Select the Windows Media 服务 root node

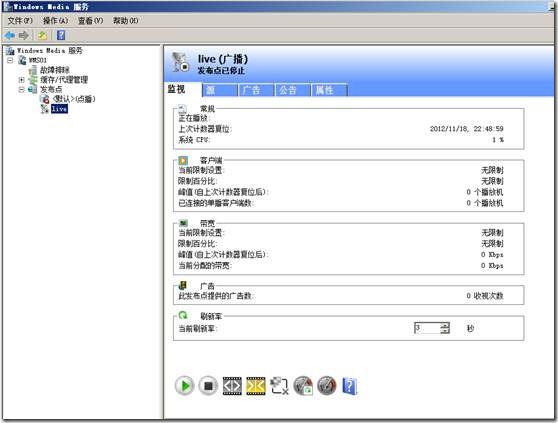pyautogui.click(x=49, y=51)
